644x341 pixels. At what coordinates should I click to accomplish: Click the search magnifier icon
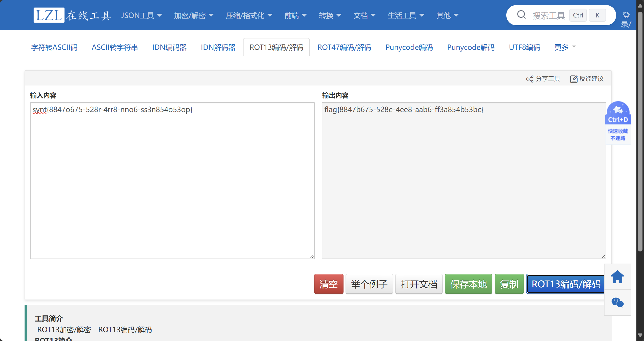click(521, 15)
